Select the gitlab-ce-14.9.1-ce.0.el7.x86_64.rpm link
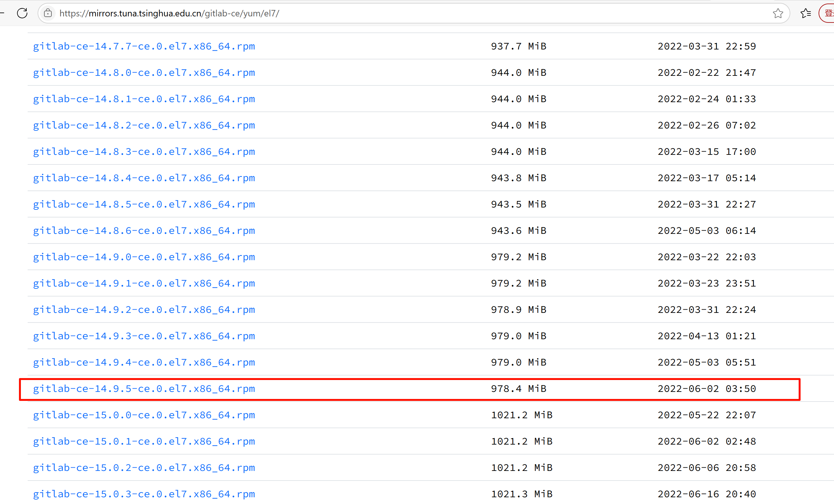The width and height of the screenshot is (834, 504). [x=144, y=284]
